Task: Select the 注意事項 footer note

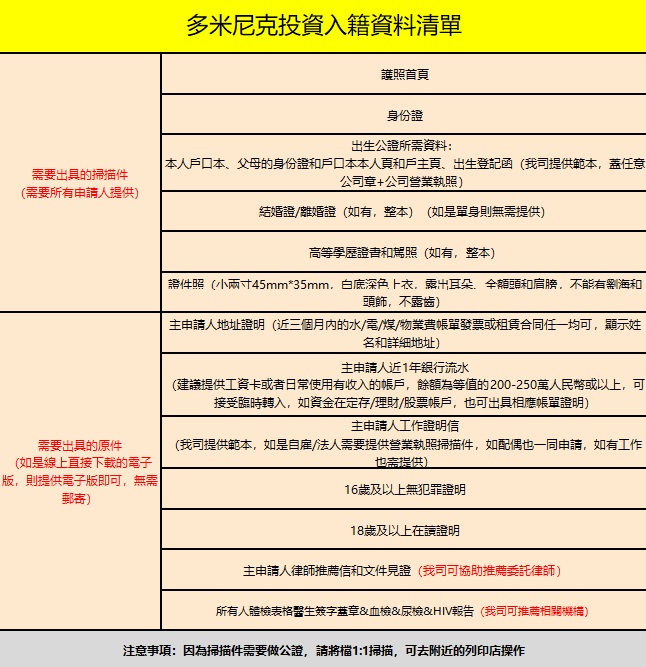Action: pyautogui.click(x=323, y=650)
